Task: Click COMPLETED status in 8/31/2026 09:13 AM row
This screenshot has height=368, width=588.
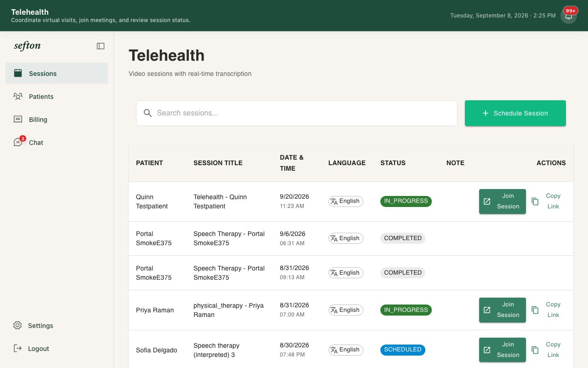Action: [x=403, y=273]
